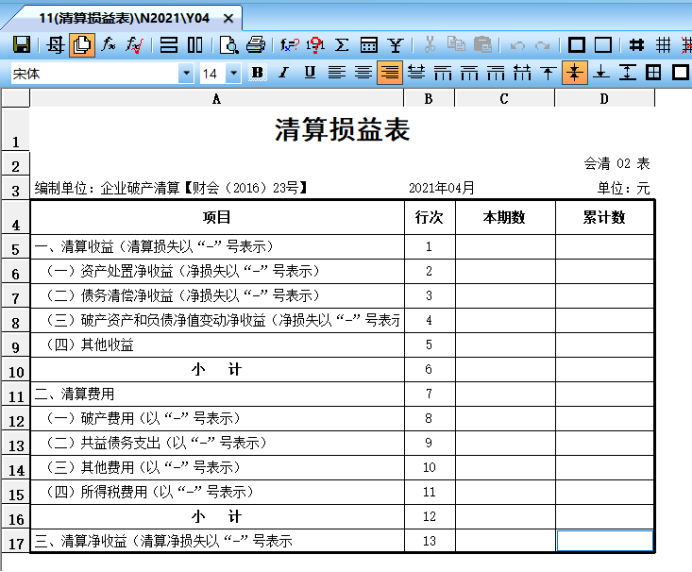Toggle underline formatting
The width and height of the screenshot is (692, 572).
point(310,73)
